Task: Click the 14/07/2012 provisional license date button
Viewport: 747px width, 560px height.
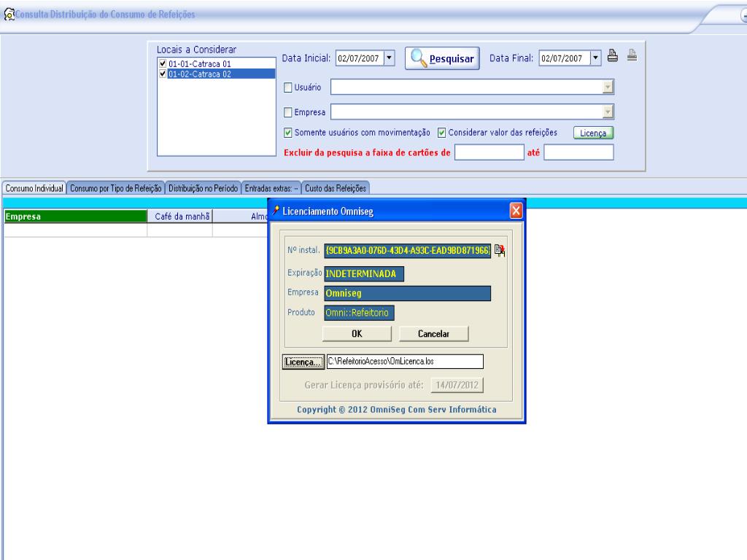Action: click(457, 385)
